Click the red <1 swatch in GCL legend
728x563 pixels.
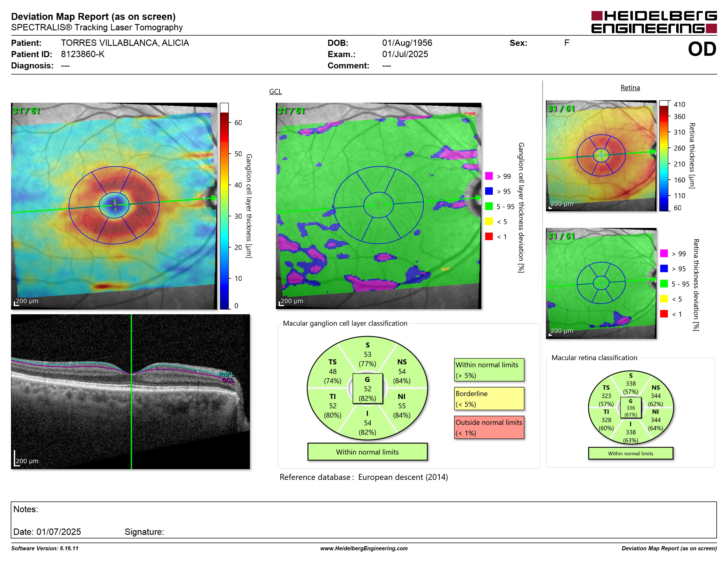point(489,236)
